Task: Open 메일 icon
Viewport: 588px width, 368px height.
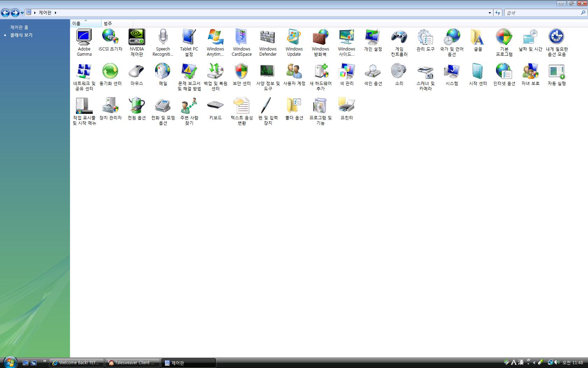Action: coord(163,71)
